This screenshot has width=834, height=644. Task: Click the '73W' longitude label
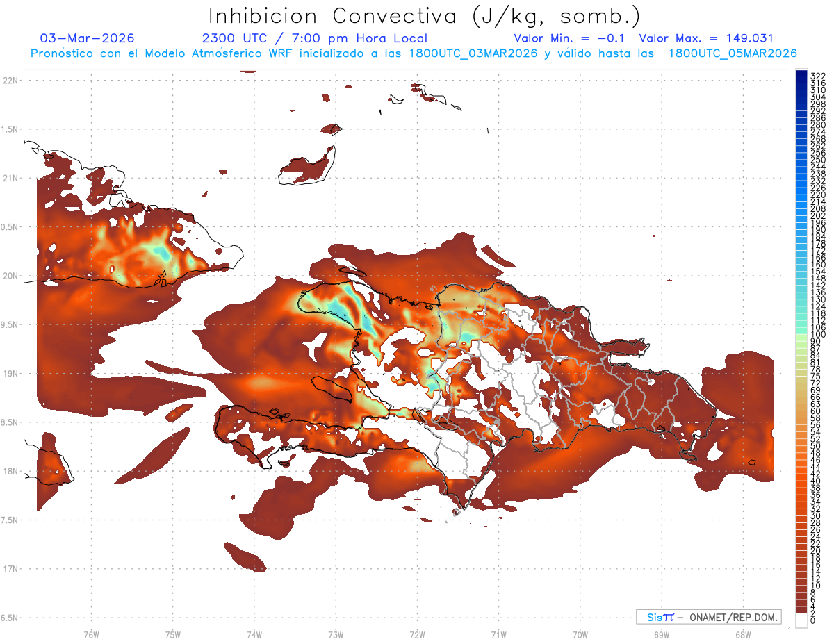[336, 634]
